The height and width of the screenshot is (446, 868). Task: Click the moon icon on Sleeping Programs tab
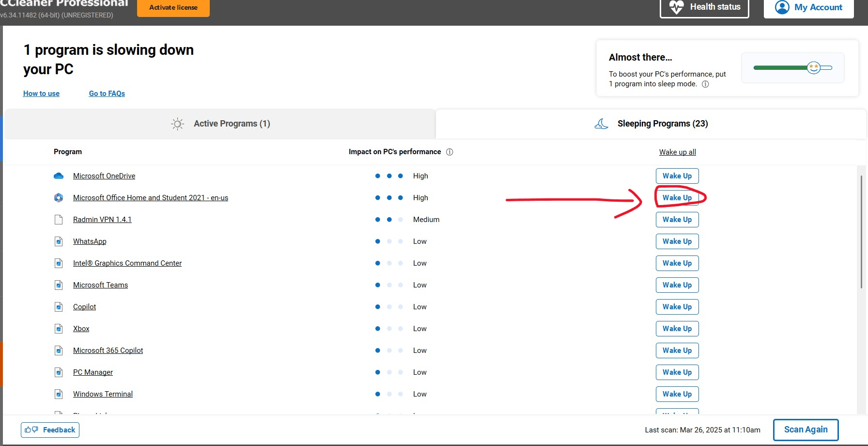pyautogui.click(x=602, y=124)
